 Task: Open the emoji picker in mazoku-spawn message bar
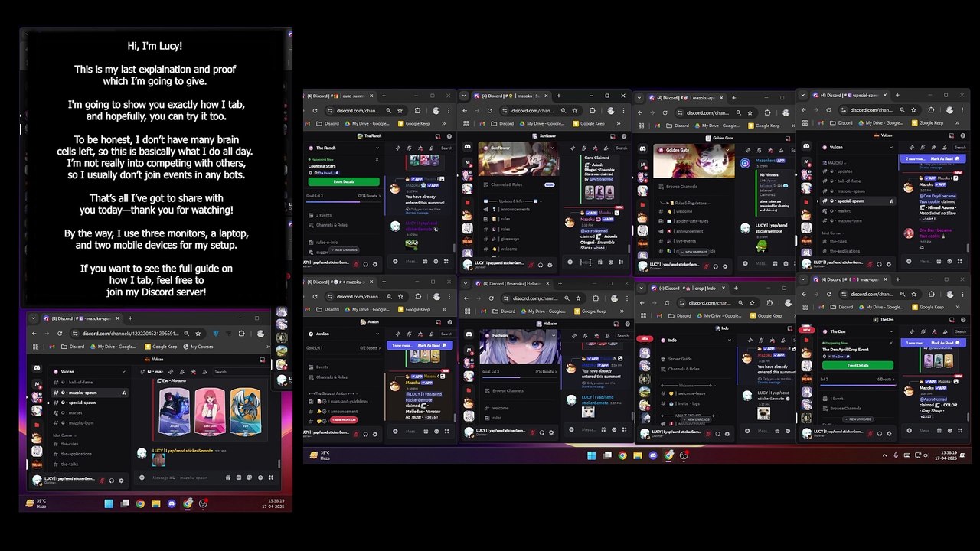(x=262, y=478)
